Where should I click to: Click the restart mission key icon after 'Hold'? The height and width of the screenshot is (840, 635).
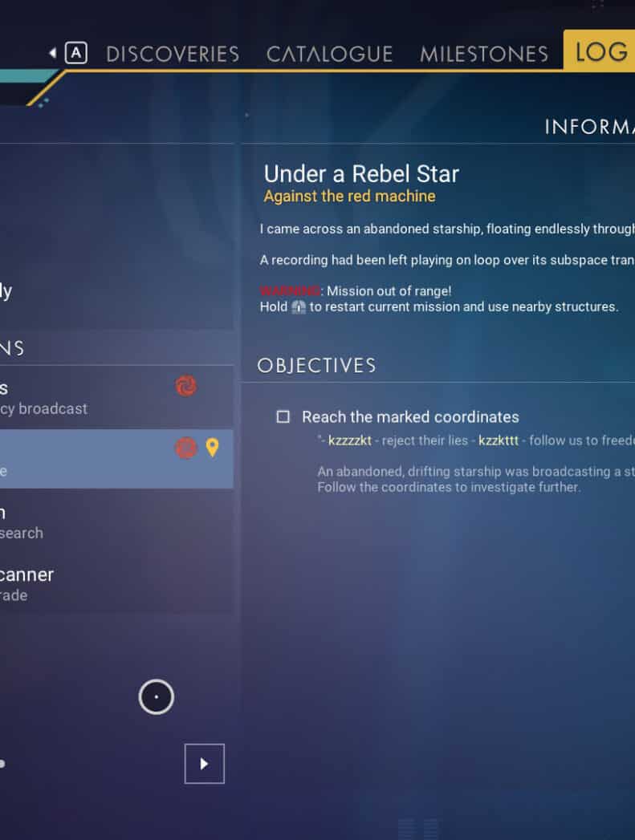pos(299,307)
